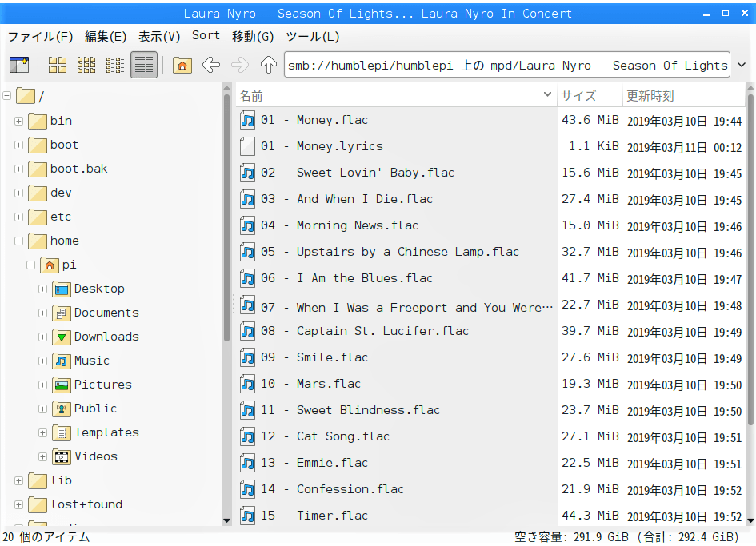Open the ファイル(F) menu

tap(41, 37)
